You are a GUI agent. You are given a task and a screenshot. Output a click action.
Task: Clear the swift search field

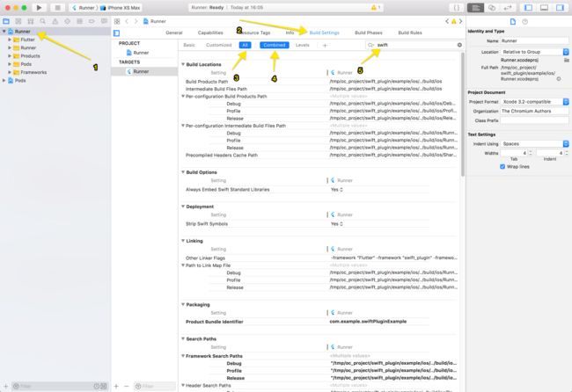click(459, 45)
